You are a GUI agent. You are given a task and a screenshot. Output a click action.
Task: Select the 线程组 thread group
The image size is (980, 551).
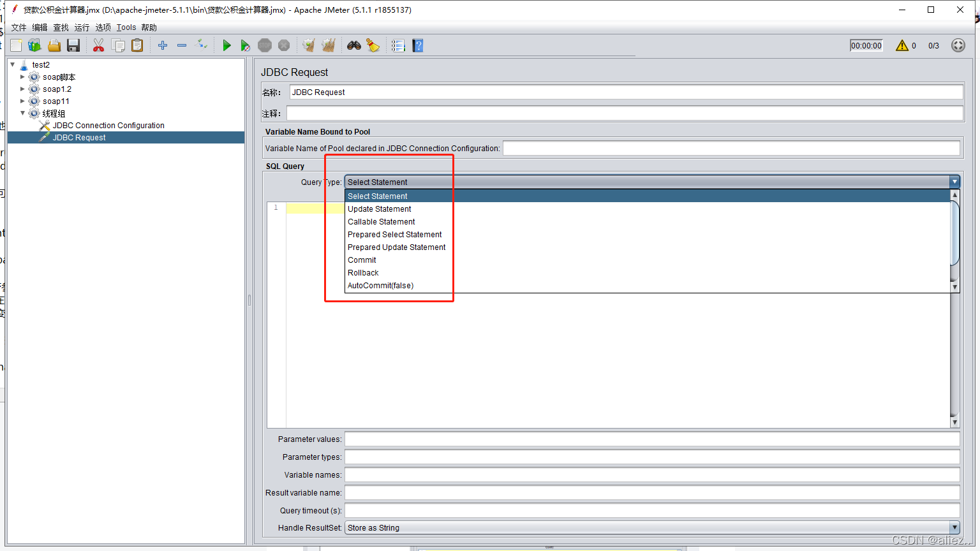coord(54,114)
